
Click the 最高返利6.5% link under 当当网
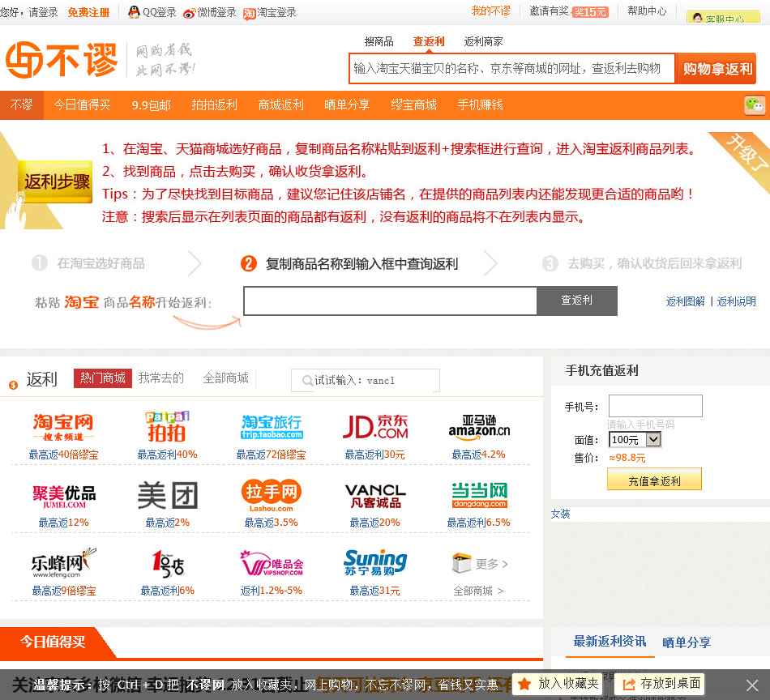pyautogui.click(x=479, y=523)
